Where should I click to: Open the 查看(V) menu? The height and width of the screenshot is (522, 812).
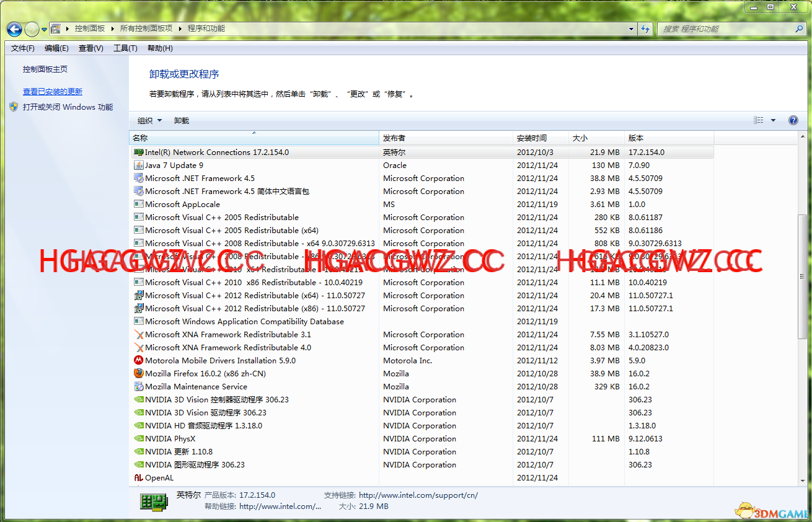click(x=90, y=48)
